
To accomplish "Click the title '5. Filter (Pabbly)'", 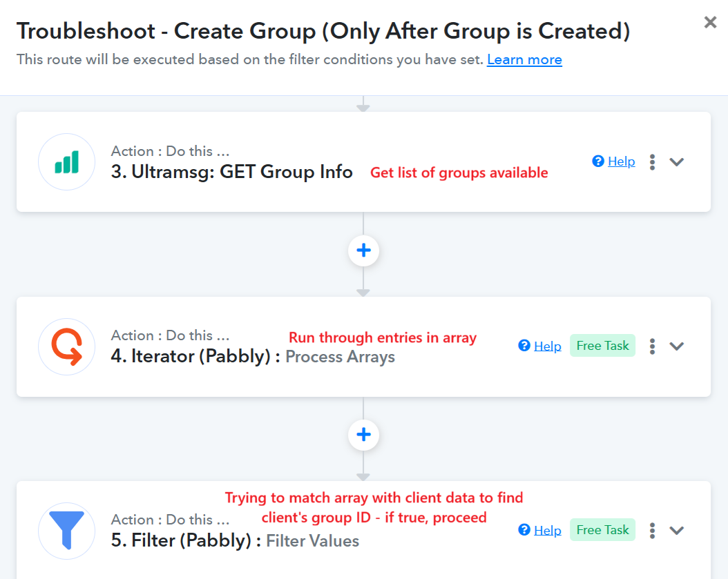I will pyautogui.click(x=181, y=540).
